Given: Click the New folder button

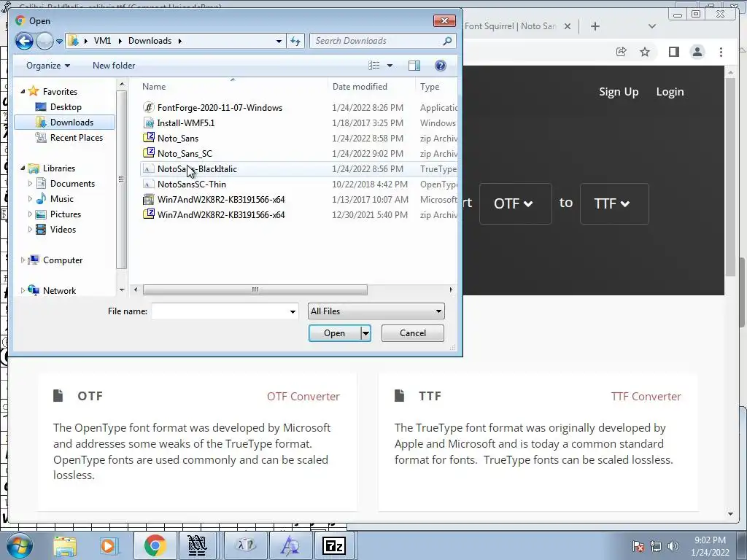Looking at the screenshot, I should pyautogui.click(x=114, y=66).
